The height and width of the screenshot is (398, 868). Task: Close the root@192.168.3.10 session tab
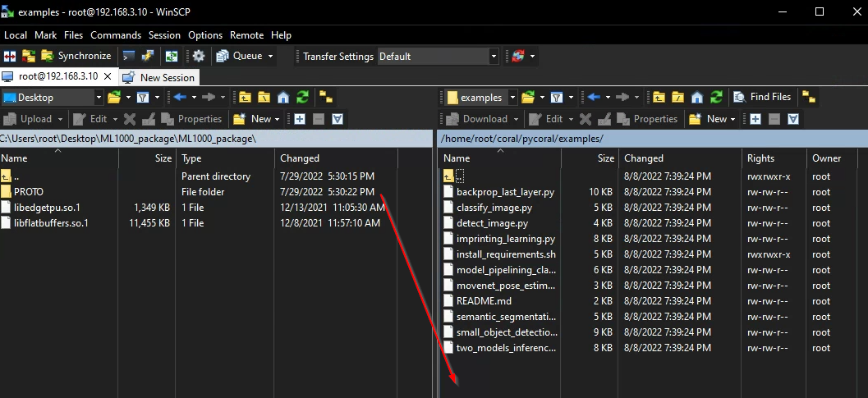[108, 76]
